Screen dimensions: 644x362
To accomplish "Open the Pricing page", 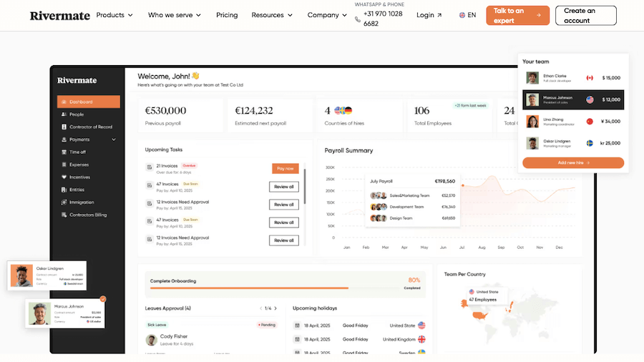I will (x=227, y=15).
